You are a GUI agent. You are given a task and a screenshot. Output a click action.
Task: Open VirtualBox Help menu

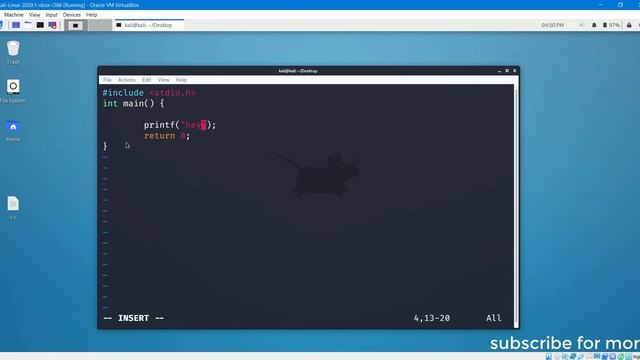point(91,15)
